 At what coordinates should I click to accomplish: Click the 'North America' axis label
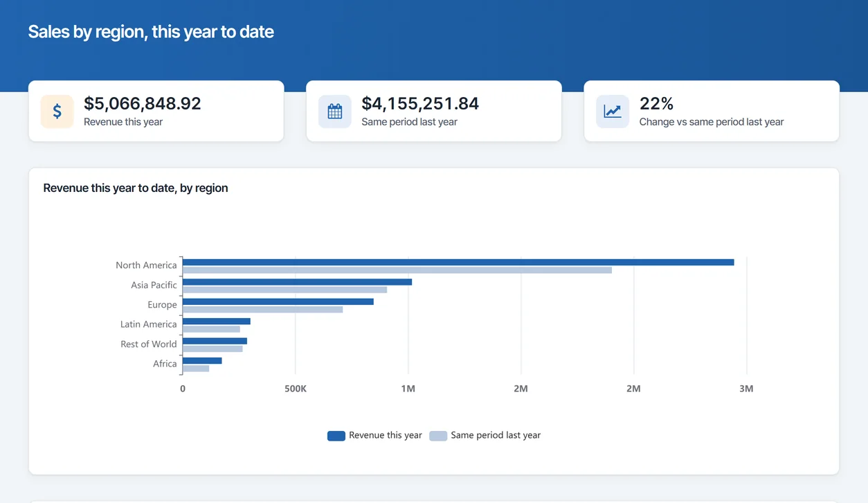click(x=146, y=265)
